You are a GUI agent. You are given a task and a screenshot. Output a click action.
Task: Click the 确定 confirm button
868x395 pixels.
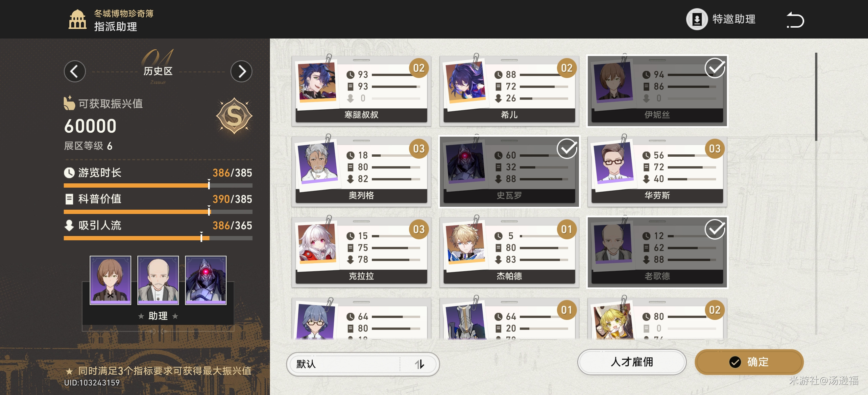(x=749, y=362)
